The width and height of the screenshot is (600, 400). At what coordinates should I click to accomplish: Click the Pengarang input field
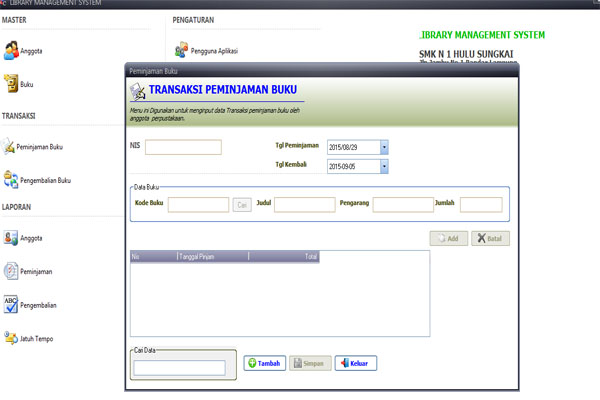(403, 204)
